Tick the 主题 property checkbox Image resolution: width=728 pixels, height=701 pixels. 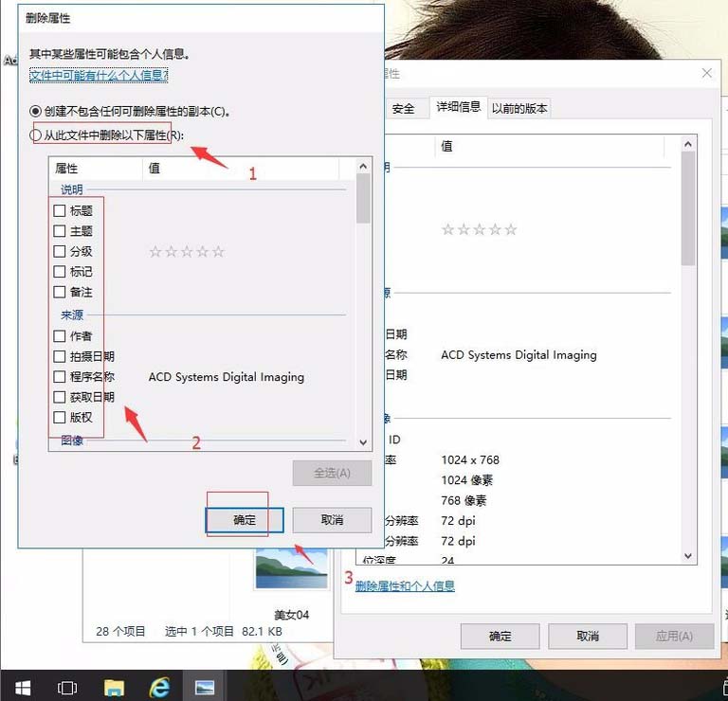click(x=60, y=231)
